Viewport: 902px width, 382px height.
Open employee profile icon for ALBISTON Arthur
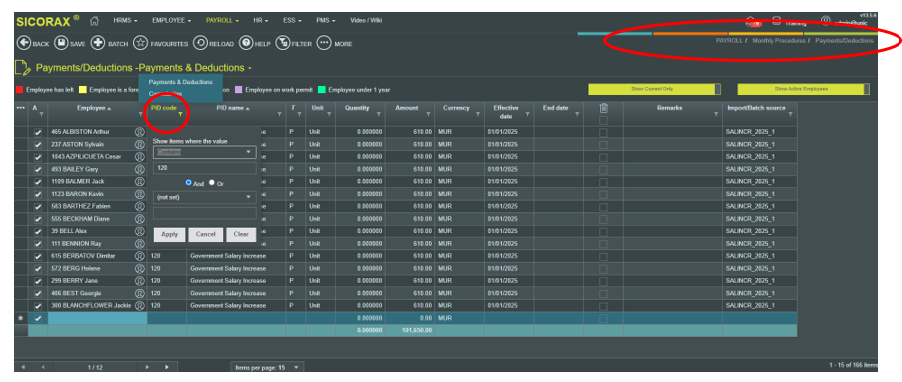(139, 132)
